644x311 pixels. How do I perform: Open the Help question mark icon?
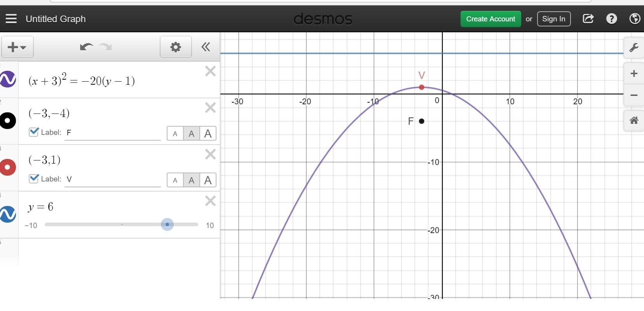coord(611,19)
